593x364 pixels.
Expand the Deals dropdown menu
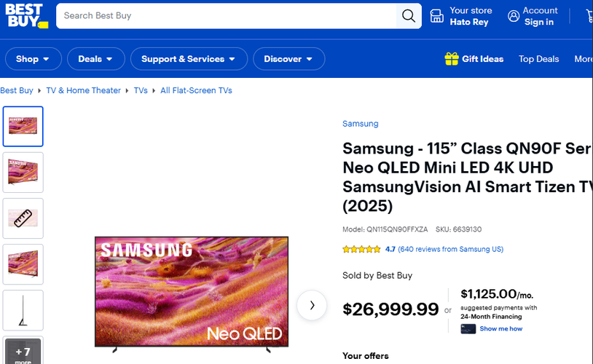click(x=96, y=59)
